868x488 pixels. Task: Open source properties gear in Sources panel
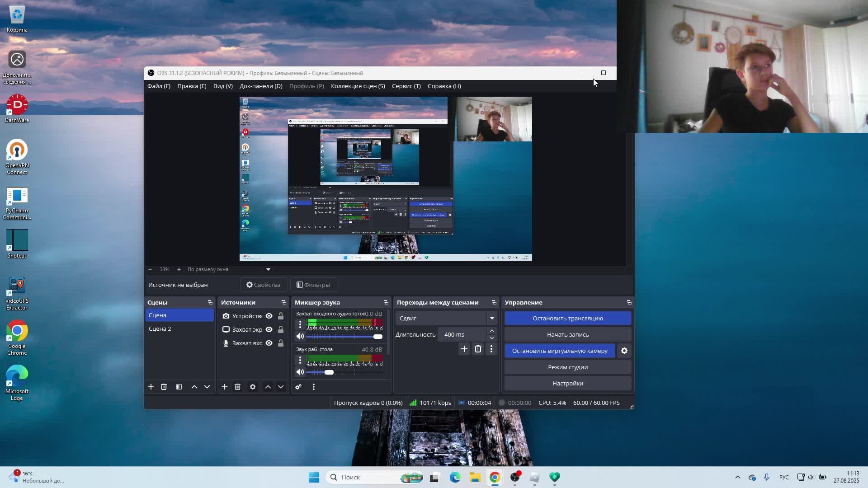(253, 387)
